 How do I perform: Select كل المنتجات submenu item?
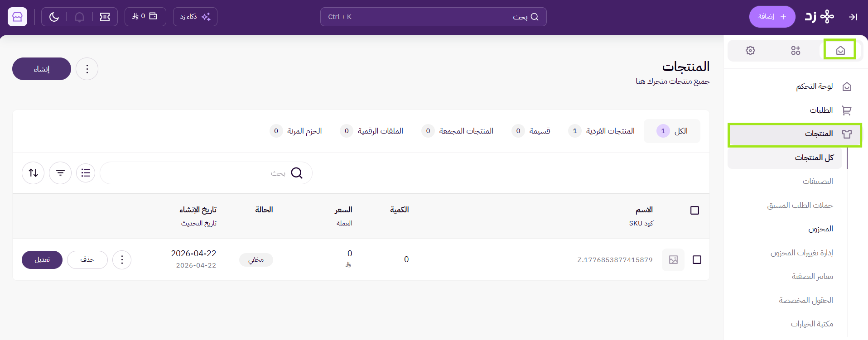tap(785, 158)
